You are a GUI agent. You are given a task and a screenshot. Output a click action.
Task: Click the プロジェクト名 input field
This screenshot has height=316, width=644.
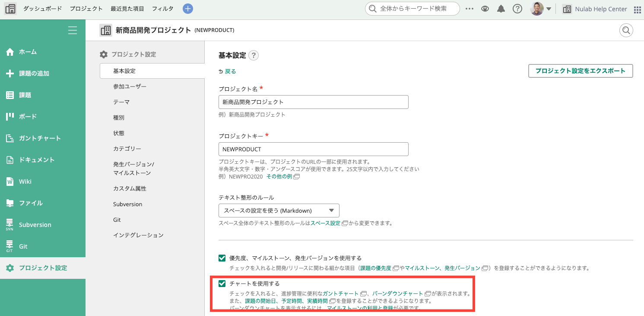click(x=314, y=102)
